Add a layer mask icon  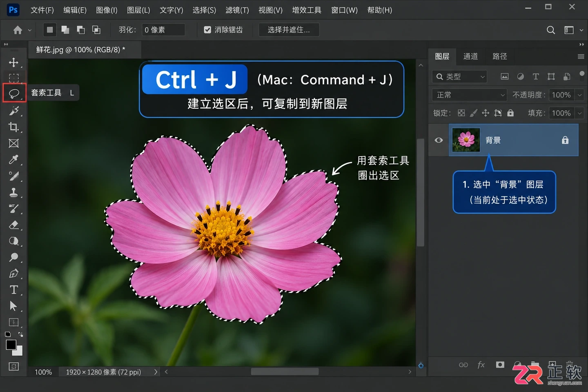(500, 365)
